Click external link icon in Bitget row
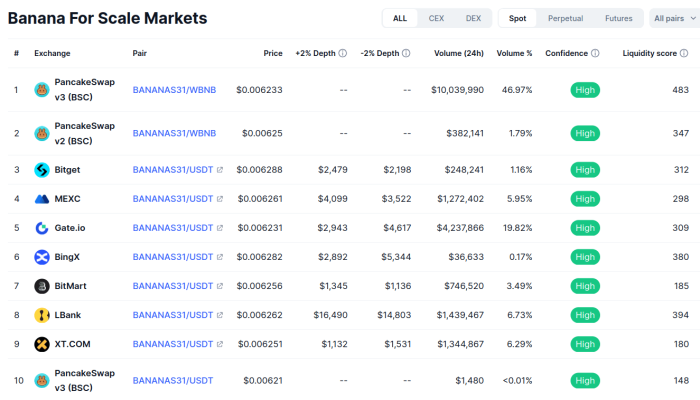This screenshot has height=400, width=700. tap(220, 170)
